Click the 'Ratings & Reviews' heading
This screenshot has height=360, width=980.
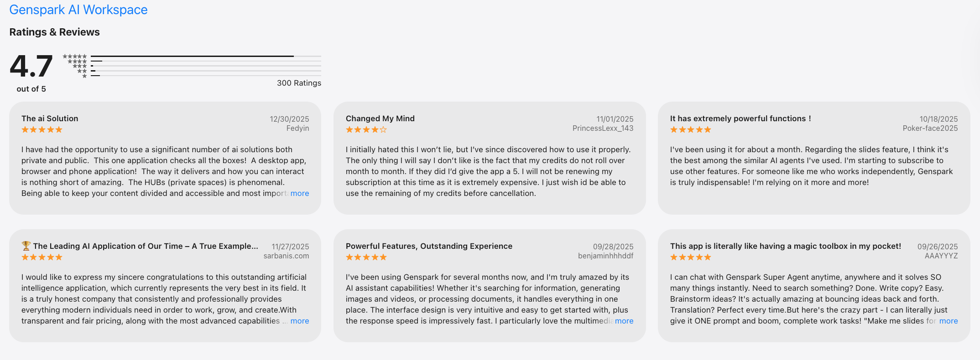click(x=54, y=32)
